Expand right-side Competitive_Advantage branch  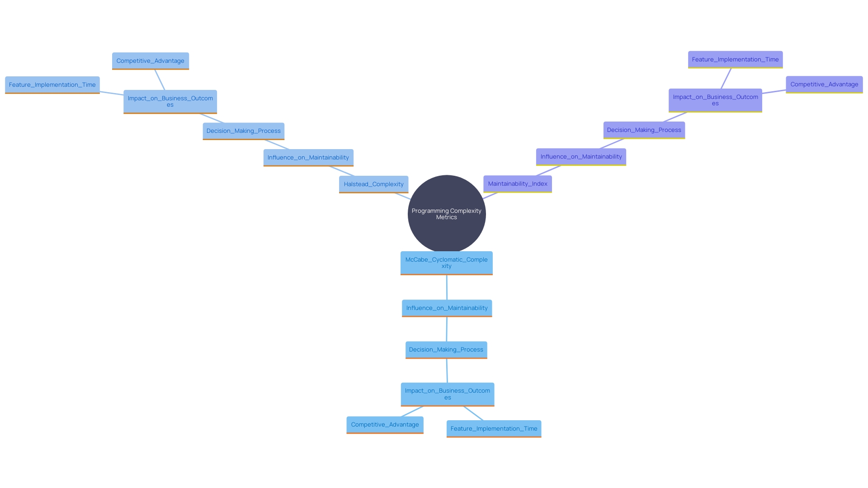tap(824, 84)
